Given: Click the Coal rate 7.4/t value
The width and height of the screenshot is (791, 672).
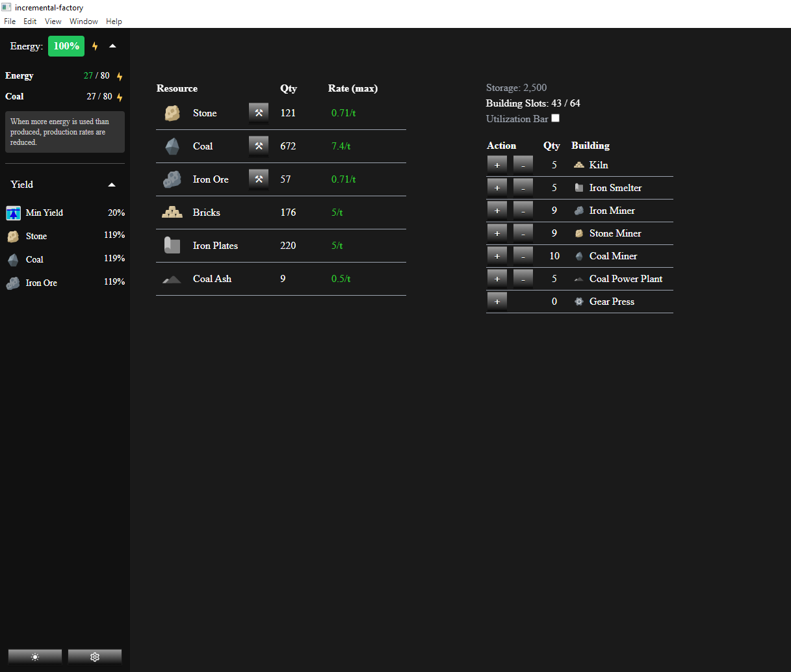Looking at the screenshot, I should click(341, 146).
